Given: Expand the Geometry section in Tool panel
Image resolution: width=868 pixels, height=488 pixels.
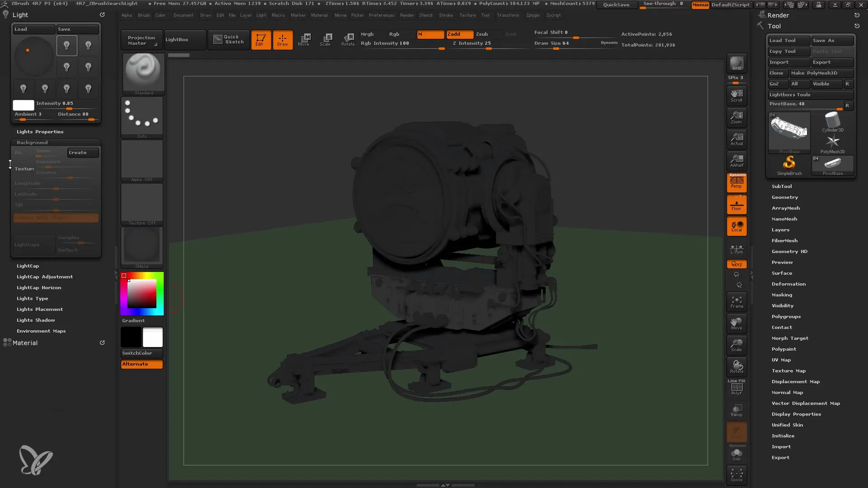Looking at the screenshot, I should pos(784,197).
